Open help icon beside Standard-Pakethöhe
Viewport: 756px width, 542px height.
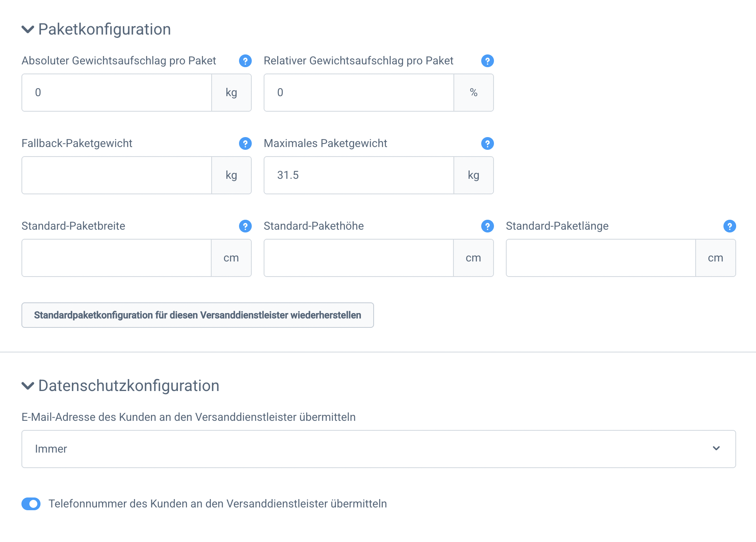[x=487, y=226]
